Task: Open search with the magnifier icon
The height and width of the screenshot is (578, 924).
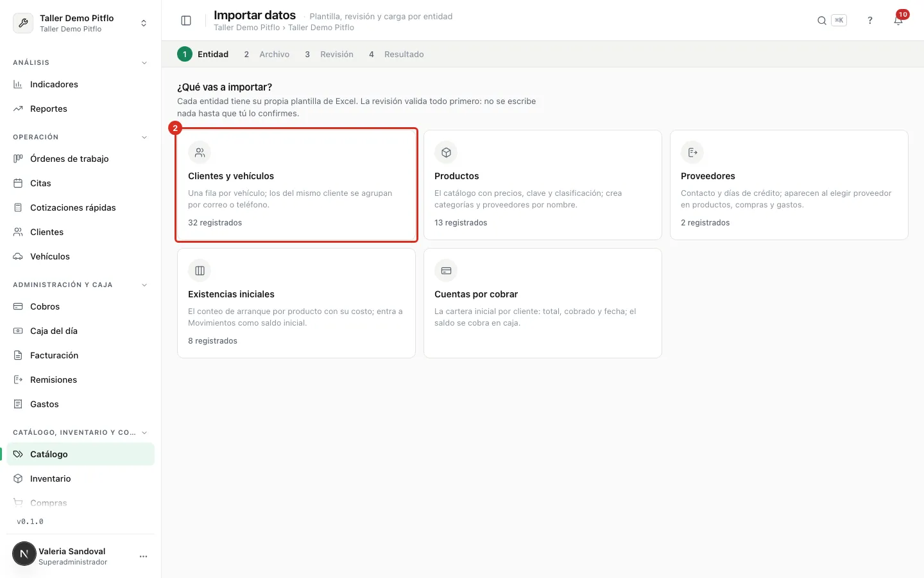Action: pyautogui.click(x=822, y=21)
